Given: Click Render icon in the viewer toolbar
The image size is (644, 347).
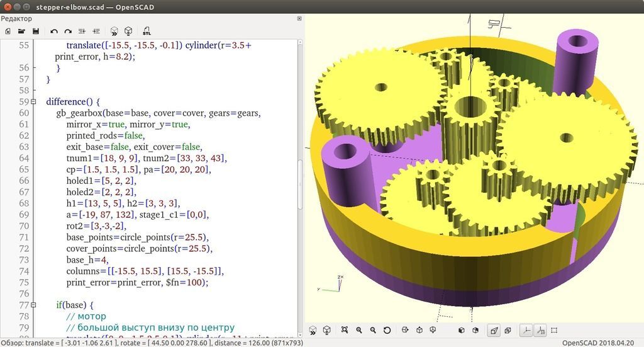Looking at the screenshot, I should [x=327, y=330].
